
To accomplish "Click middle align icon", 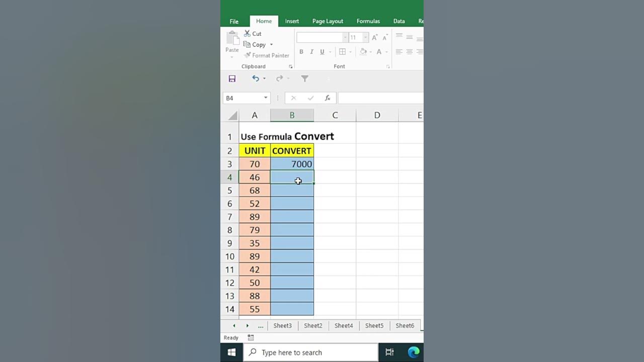I will (x=410, y=37).
